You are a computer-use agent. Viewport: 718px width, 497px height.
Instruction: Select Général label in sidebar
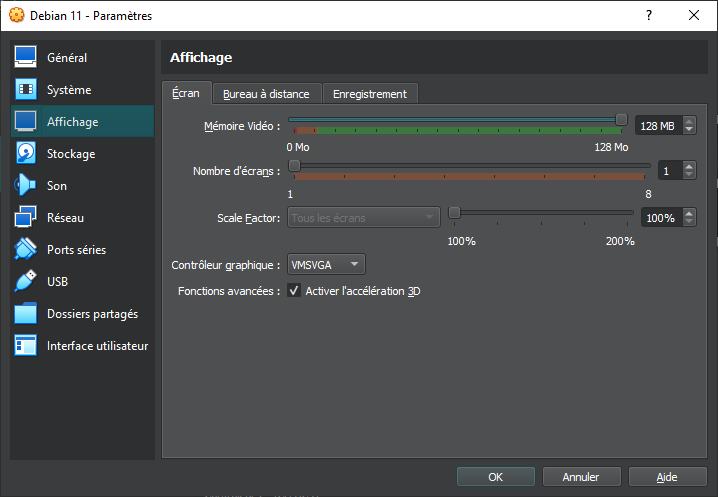[67, 58]
